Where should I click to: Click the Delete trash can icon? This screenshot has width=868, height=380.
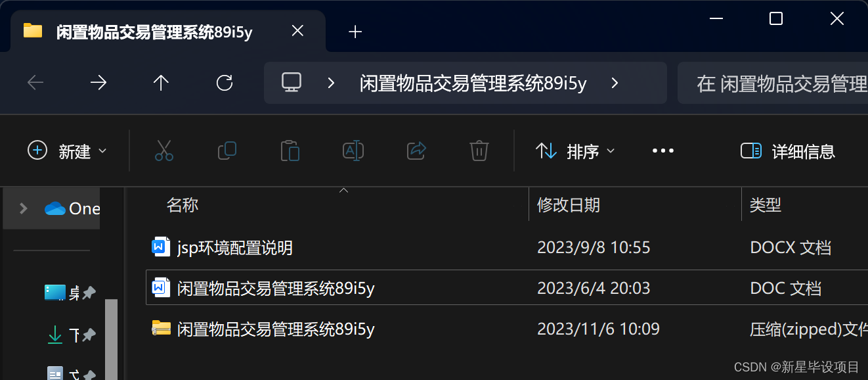coord(479,151)
